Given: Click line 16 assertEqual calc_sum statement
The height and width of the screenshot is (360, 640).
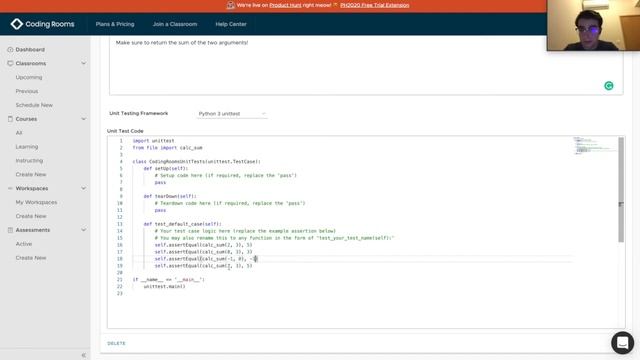Looking at the screenshot, I should click(203, 244).
